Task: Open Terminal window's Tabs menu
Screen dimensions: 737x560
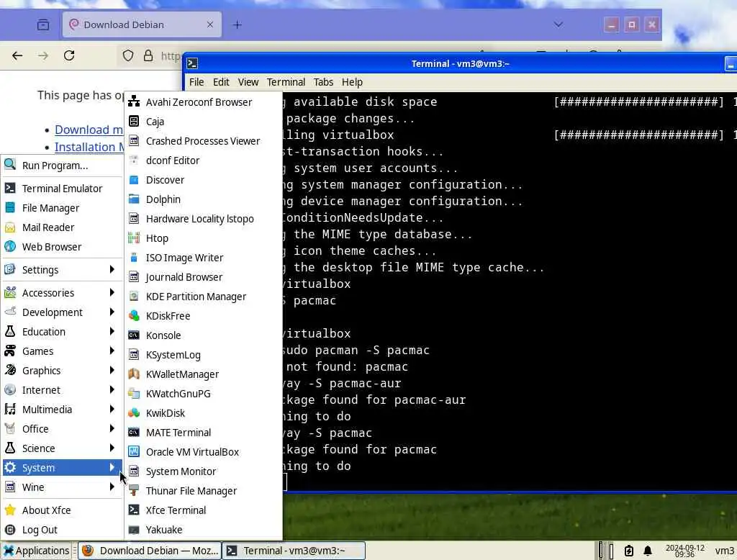Action: point(323,82)
